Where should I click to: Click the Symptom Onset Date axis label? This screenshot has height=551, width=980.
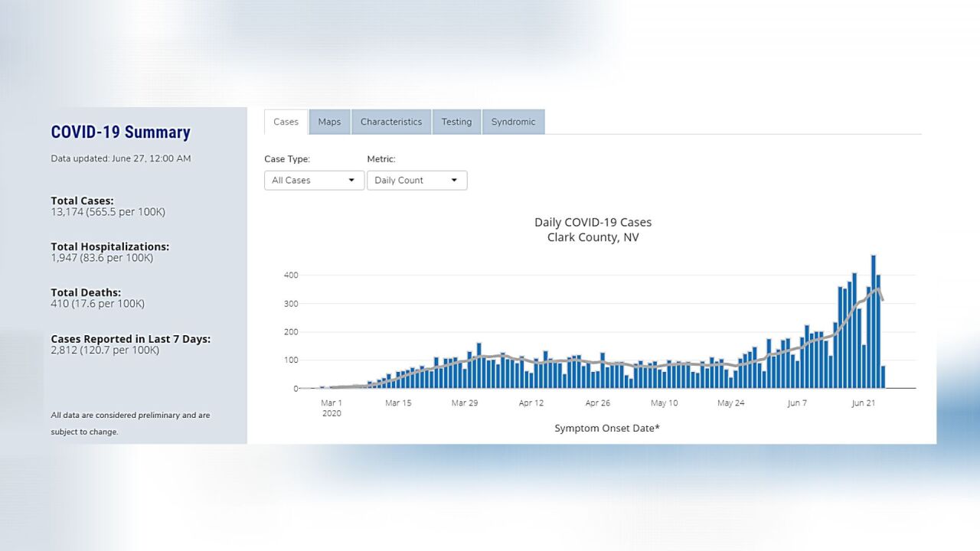pos(607,428)
